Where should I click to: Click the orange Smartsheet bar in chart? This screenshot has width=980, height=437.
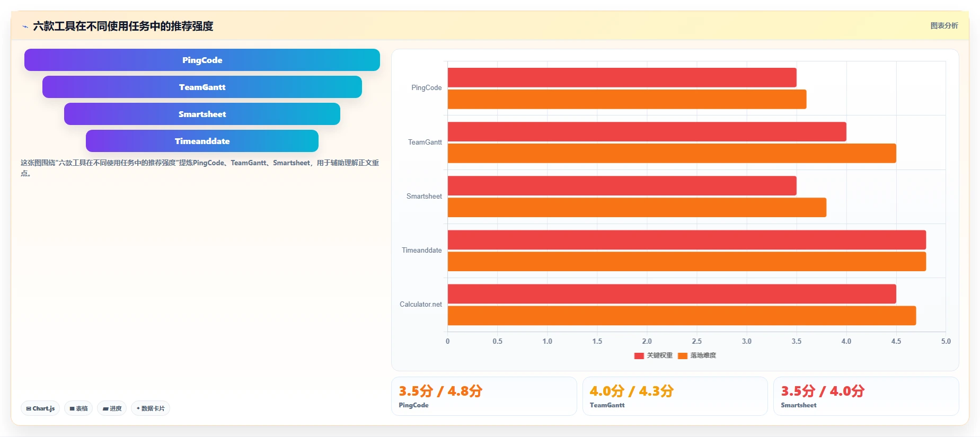coord(637,207)
